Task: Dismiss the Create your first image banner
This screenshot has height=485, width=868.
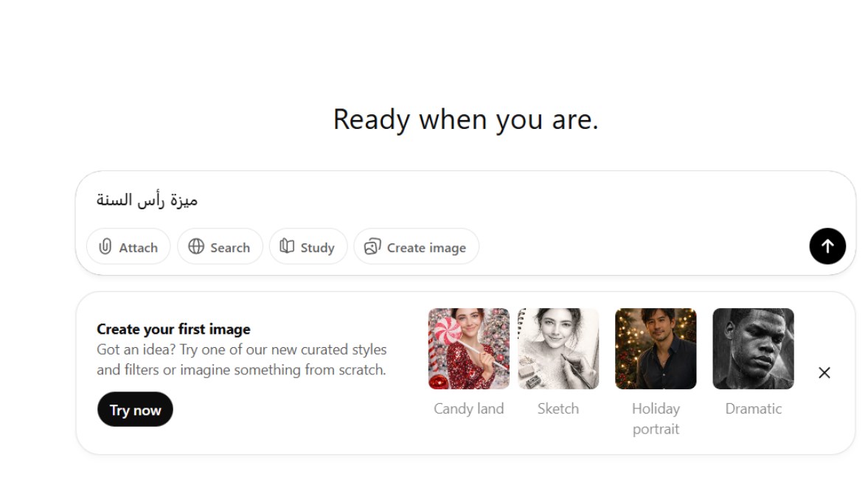Action: coord(824,373)
